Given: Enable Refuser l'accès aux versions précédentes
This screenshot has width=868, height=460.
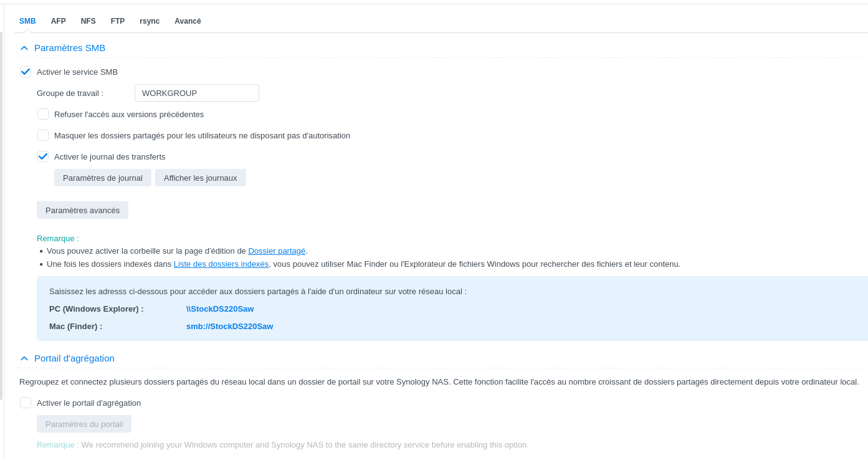Looking at the screenshot, I should (43, 114).
